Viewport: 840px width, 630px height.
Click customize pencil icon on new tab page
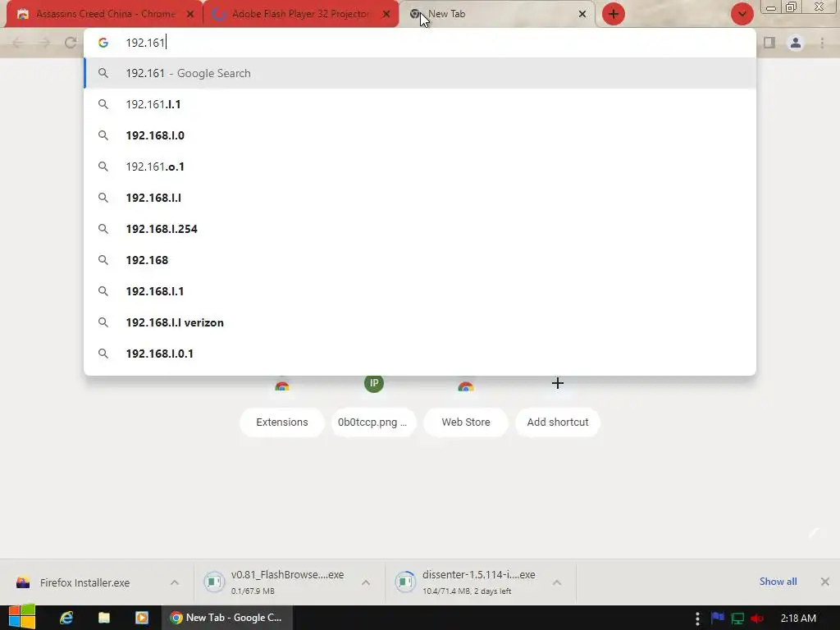coord(815,533)
